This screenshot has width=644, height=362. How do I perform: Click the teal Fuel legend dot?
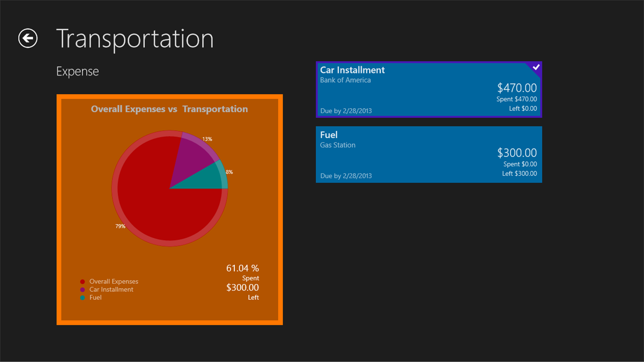click(82, 298)
